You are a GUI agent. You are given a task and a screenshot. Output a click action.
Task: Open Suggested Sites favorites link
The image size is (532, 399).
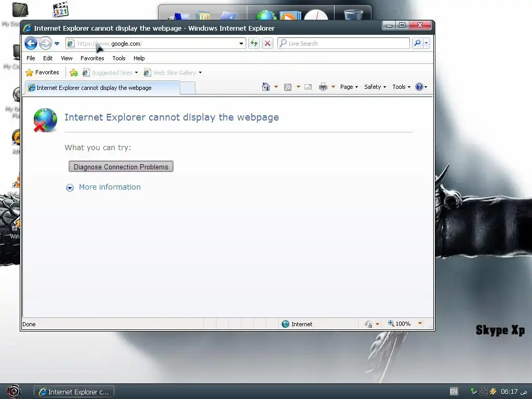[108, 73]
